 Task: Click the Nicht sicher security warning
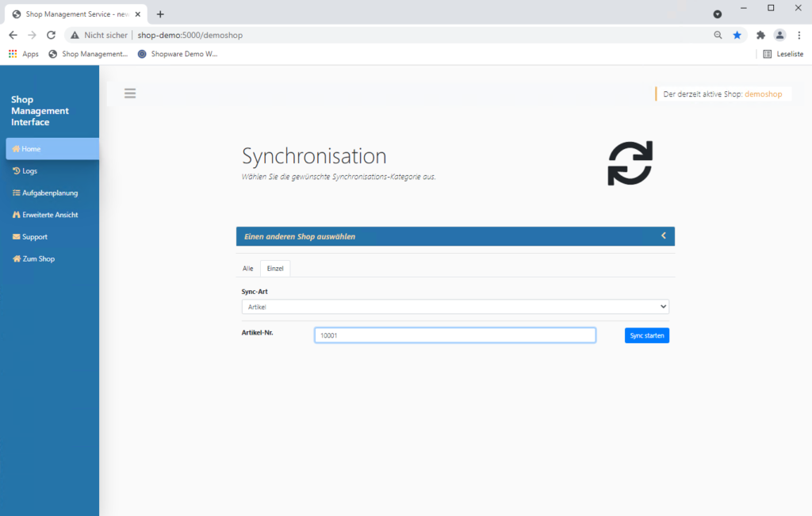(99, 35)
